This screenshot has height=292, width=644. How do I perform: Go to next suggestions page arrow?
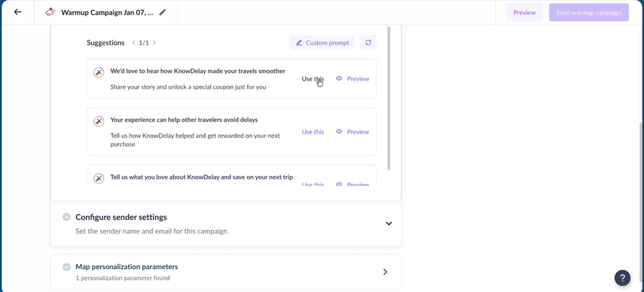(x=154, y=42)
